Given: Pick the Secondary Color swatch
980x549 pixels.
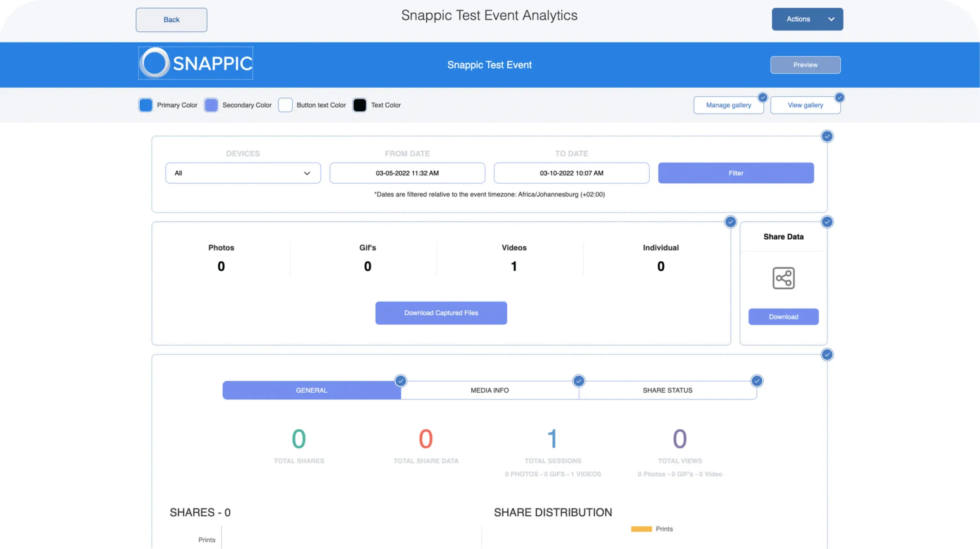Looking at the screenshot, I should click(x=211, y=105).
